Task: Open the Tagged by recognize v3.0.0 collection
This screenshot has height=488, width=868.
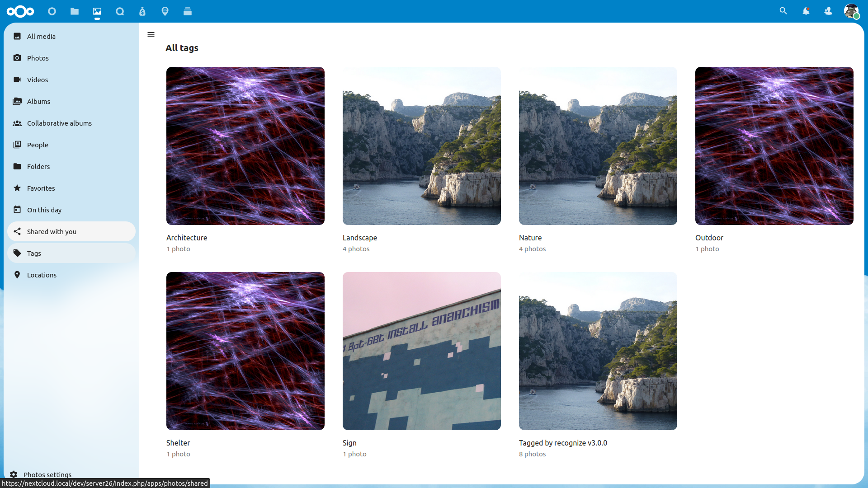Action: tap(598, 351)
